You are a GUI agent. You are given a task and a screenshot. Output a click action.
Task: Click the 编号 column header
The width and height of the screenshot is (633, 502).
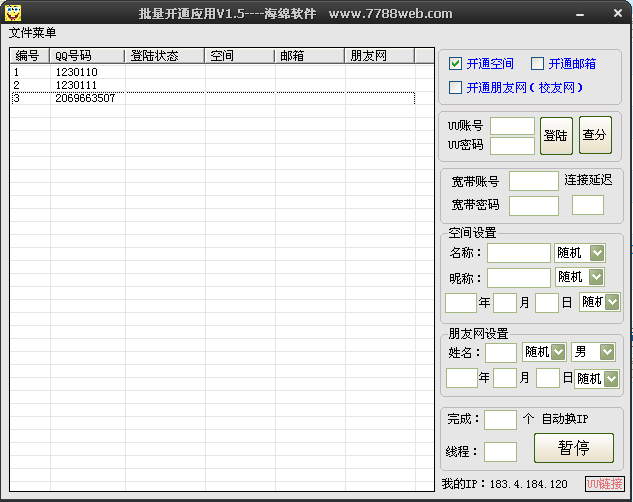[x=29, y=56]
